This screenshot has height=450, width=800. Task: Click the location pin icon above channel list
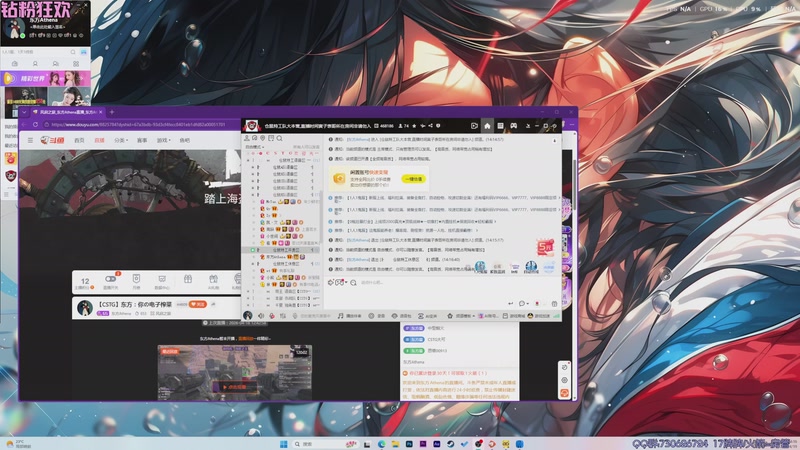[x=263, y=138]
